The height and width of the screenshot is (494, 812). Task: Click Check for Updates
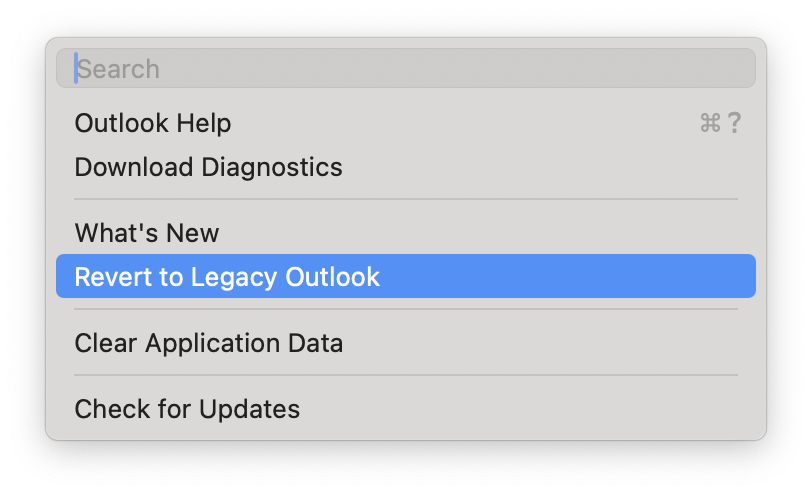[405, 409]
